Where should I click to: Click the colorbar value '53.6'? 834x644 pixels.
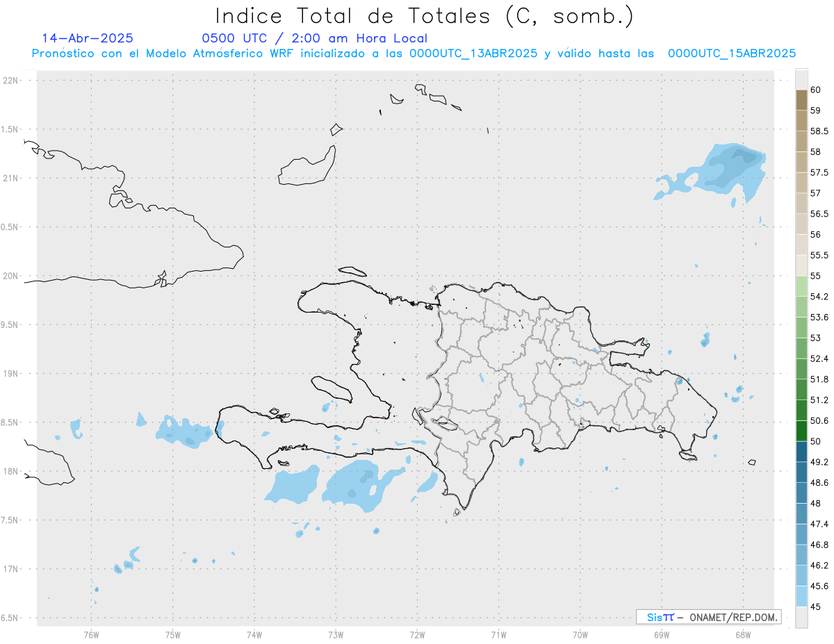click(x=819, y=317)
